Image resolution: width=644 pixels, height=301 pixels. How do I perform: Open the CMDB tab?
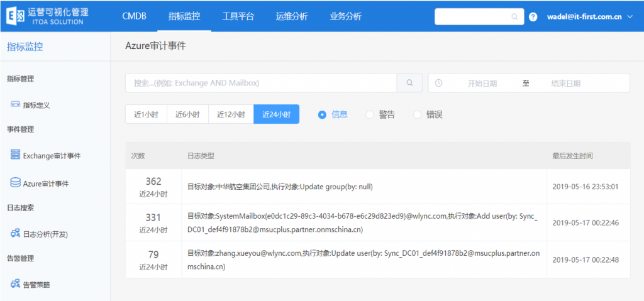click(135, 16)
